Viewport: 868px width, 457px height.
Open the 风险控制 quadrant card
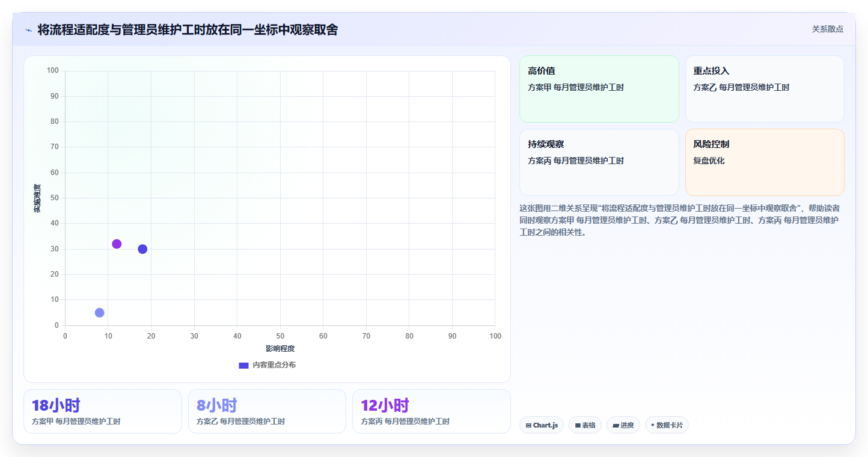pos(765,162)
